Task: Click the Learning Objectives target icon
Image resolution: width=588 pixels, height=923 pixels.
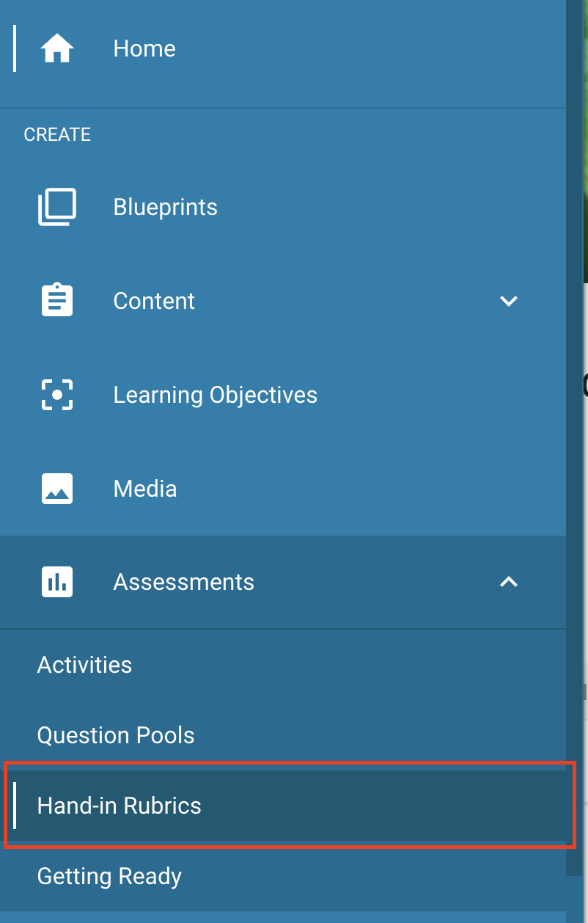Action: (x=57, y=395)
